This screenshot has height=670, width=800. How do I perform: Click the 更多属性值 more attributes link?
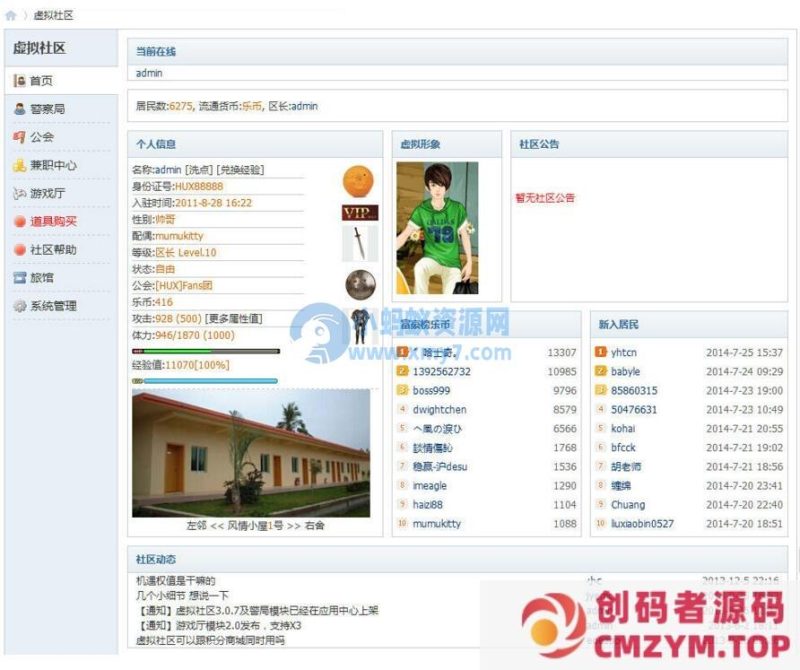pos(234,317)
